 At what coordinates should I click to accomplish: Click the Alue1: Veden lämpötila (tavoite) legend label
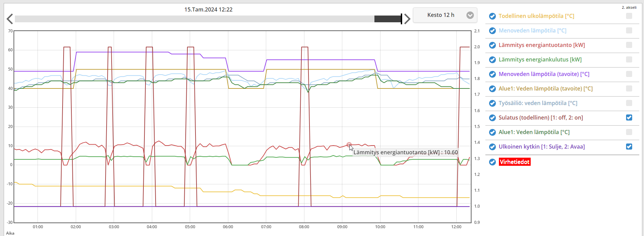tap(546, 89)
